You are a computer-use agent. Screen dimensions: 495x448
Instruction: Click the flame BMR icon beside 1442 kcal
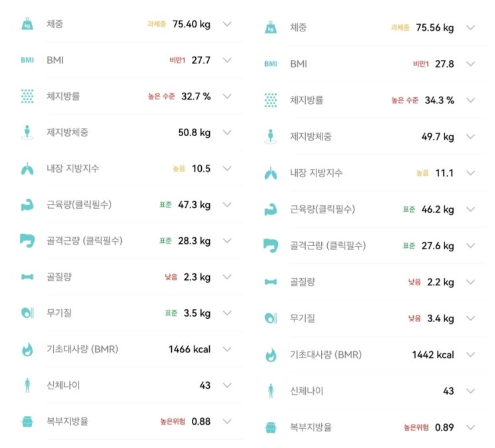[x=270, y=355]
